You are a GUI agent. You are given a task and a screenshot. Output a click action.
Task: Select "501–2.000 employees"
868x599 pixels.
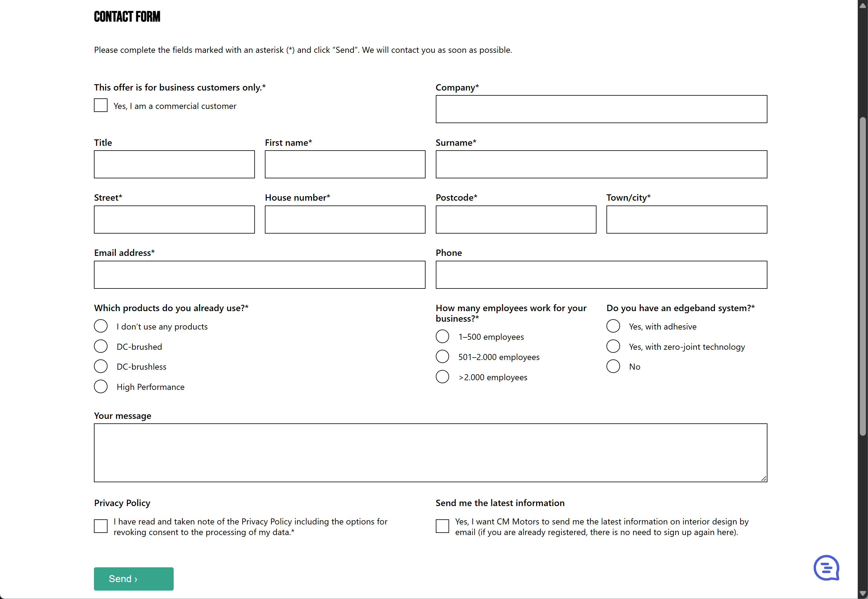coord(442,356)
